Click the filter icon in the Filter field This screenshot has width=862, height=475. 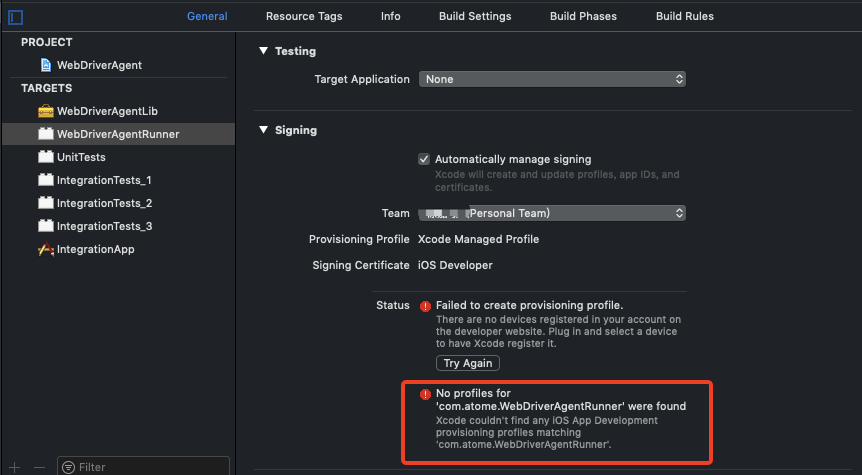[69, 467]
